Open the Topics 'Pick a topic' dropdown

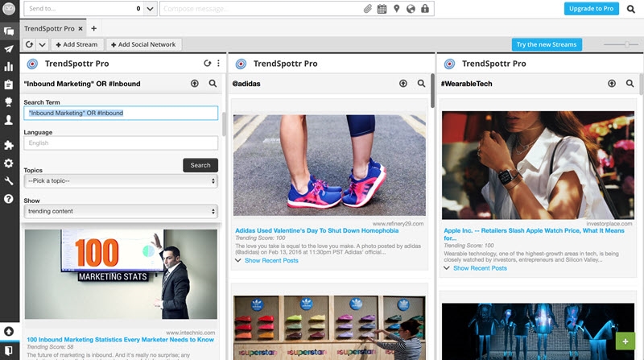click(x=121, y=181)
